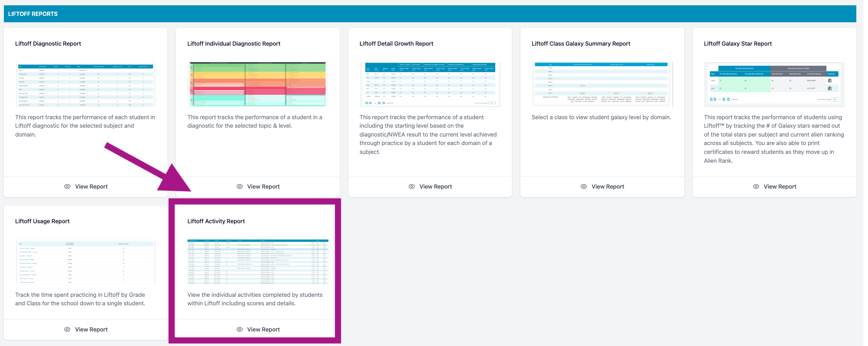The width and height of the screenshot is (868, 346).
Task: Click the Liftoff Class Galaxy Summary preview thumbnail
Action: [x=602, y=84]
